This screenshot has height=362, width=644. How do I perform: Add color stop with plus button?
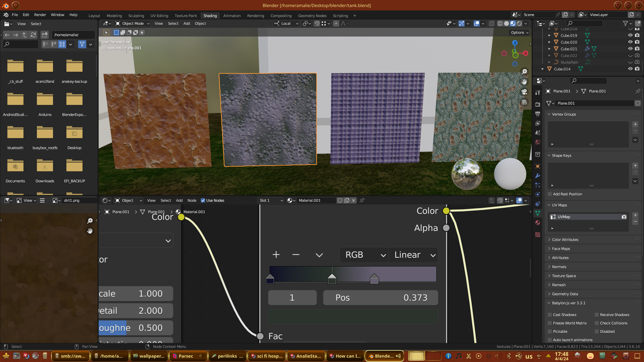(x=276, y=255)
